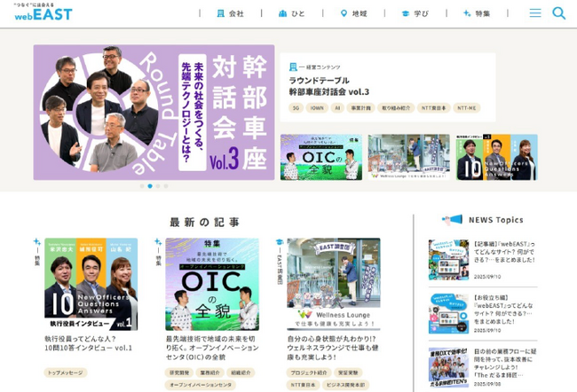This screenshot has width=577, height=392.
Task: Open the 学び navigation menu
Action: click(415, 13)
